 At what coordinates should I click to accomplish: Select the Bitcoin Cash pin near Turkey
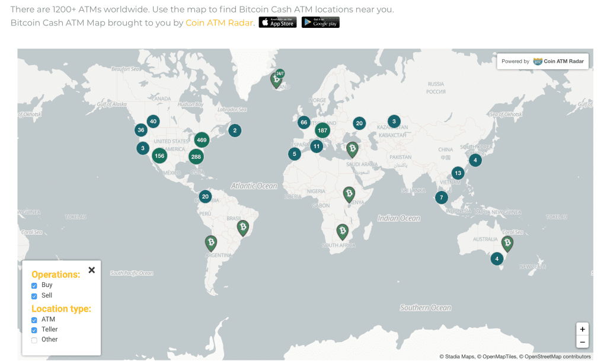point(352,149)
